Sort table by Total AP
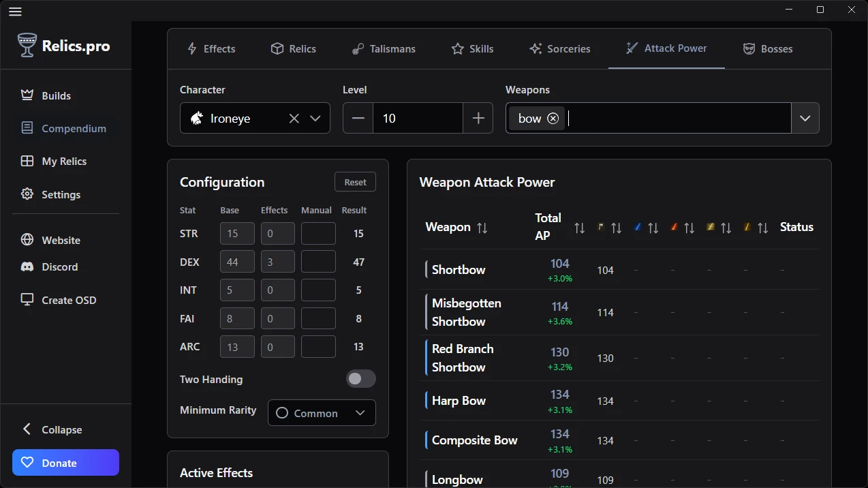Viewport: 868px width, 488px height. coord(579,228)
